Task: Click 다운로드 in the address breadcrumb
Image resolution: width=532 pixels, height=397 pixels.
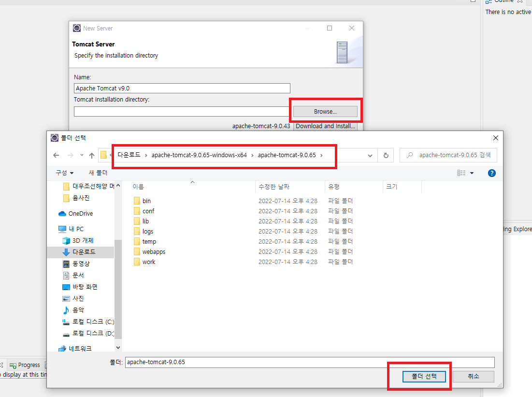Action: tap(129, 155)
